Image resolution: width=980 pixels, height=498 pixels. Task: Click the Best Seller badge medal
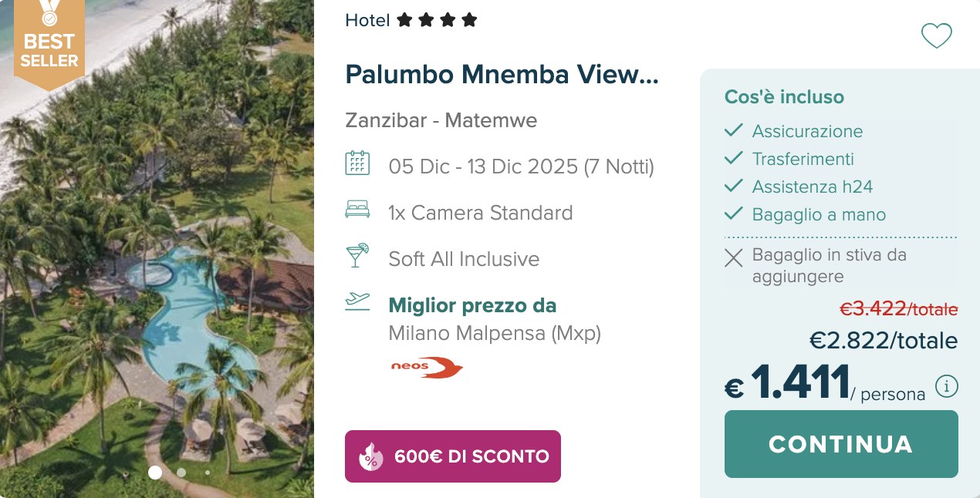(x=49, y=19)
